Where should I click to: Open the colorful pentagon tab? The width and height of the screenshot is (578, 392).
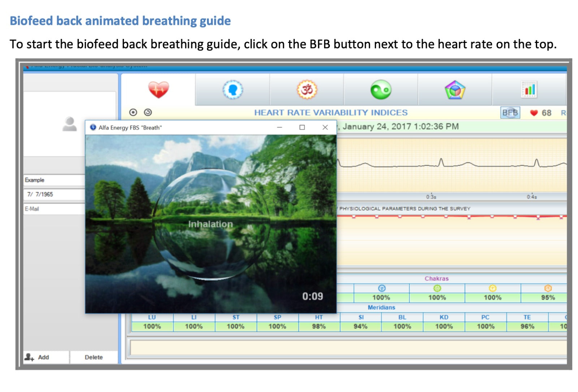click(x=455, y=90)
